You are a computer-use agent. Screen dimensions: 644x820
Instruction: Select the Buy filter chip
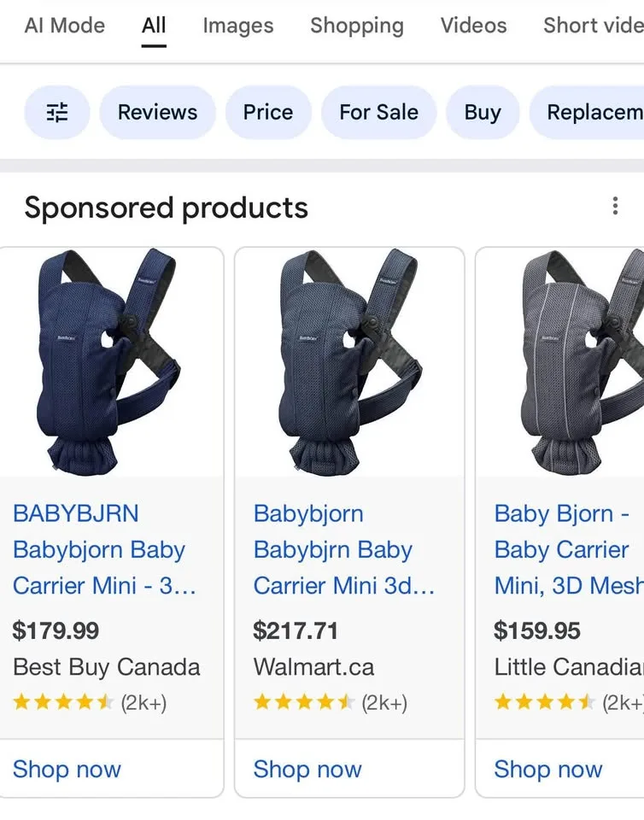coord(483,112)
